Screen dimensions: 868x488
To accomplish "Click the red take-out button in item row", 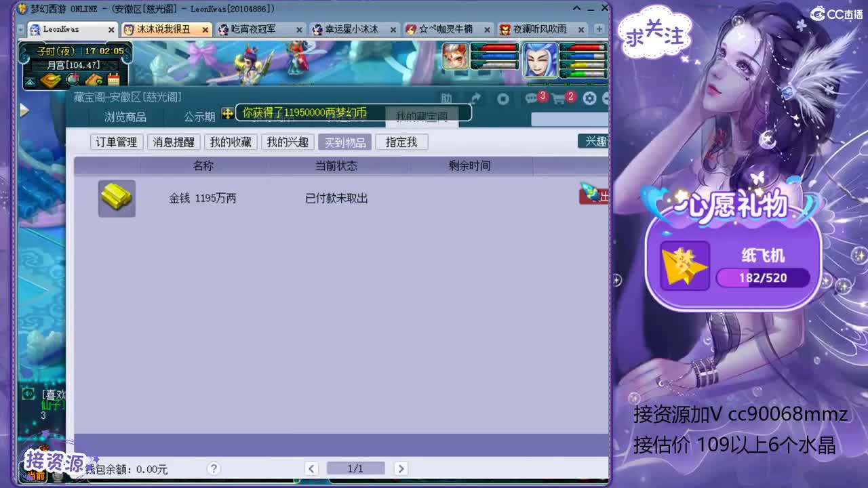I will 595,195.
